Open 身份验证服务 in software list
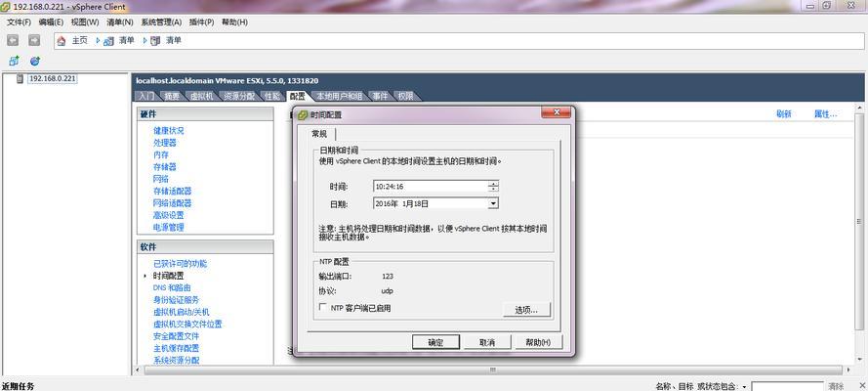Viewport: 868px width, 391px height. 177,300
